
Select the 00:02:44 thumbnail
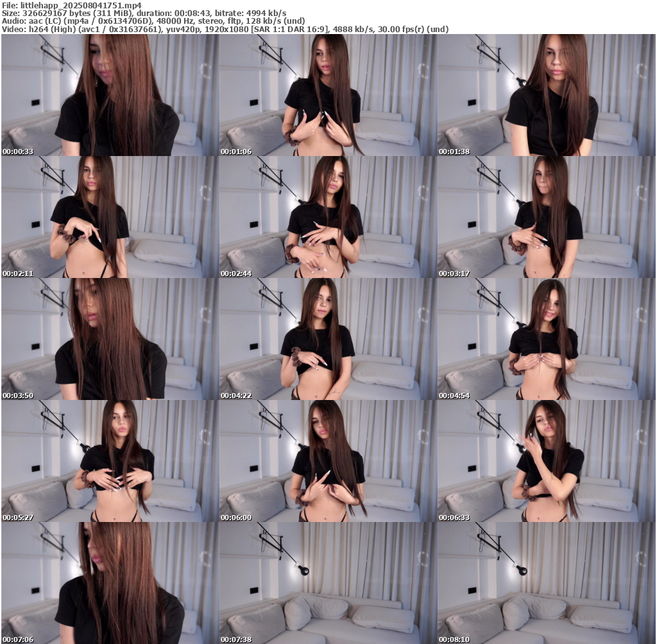328,217
